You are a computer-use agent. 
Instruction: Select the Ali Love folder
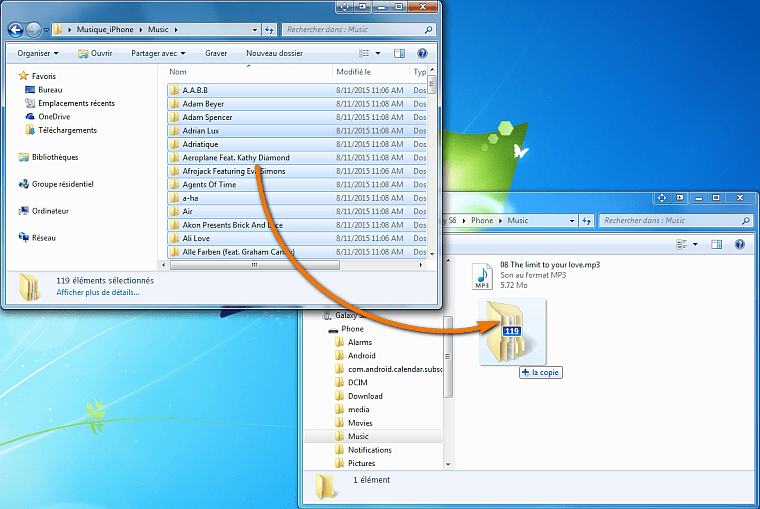(x=297, y=238)
